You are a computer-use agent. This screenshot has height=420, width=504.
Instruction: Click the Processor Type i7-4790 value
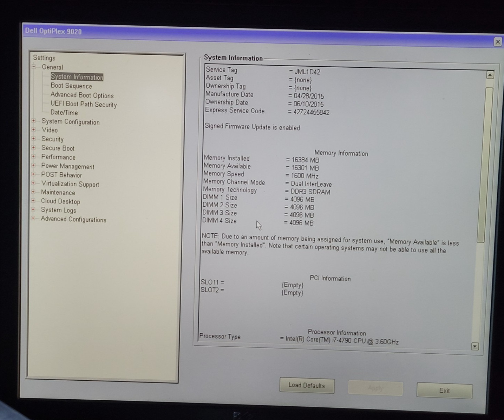coord(342,340)
